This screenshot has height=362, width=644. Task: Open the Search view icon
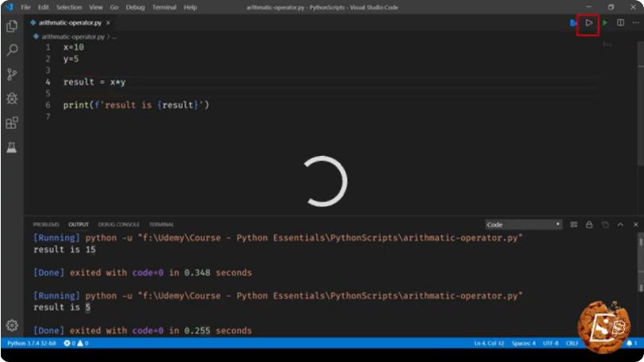(12, 50)
